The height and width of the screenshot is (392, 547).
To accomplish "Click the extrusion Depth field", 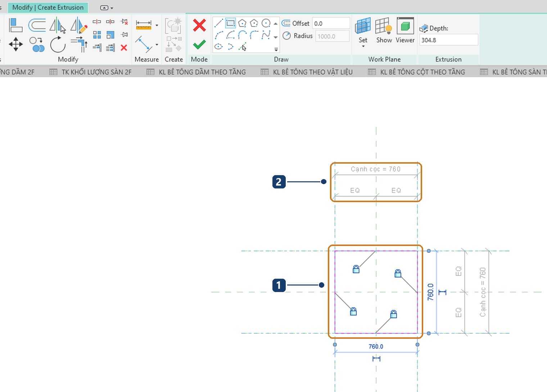I will tap(448, 40).
